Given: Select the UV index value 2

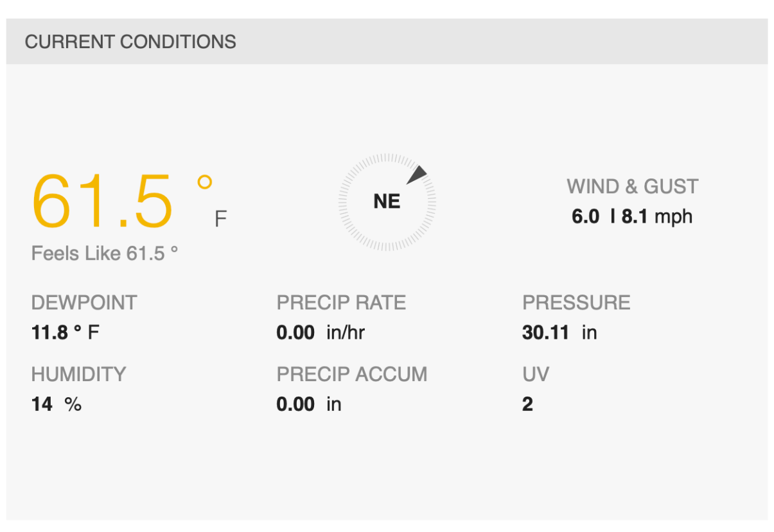Looking at the screenshot, I should [528, 404].
